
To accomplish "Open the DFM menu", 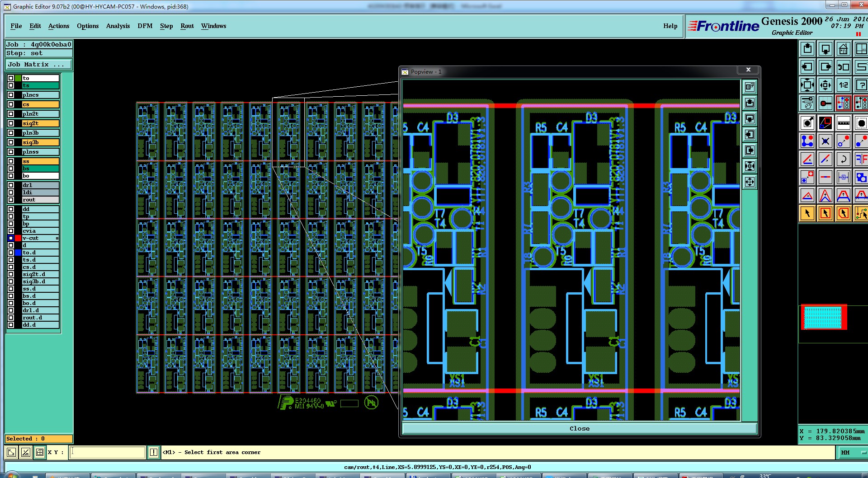I will pyautogui.click(x=145, y=26).
